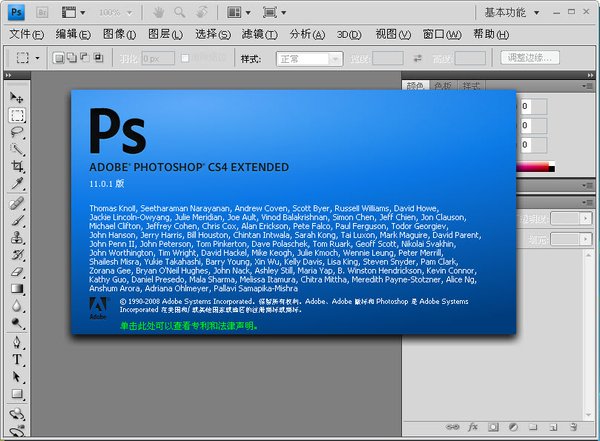Select the Eyedropper tool
The image size is (600, 441).
(x=17, y=184)
